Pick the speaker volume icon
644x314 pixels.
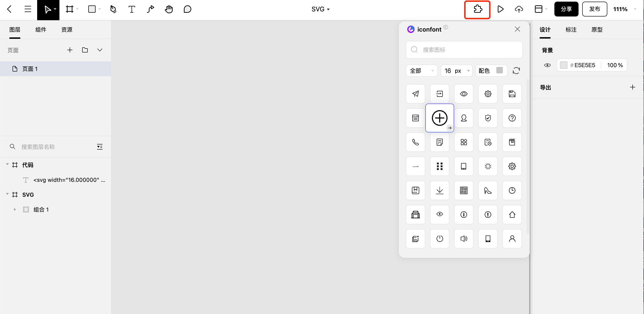464,239
